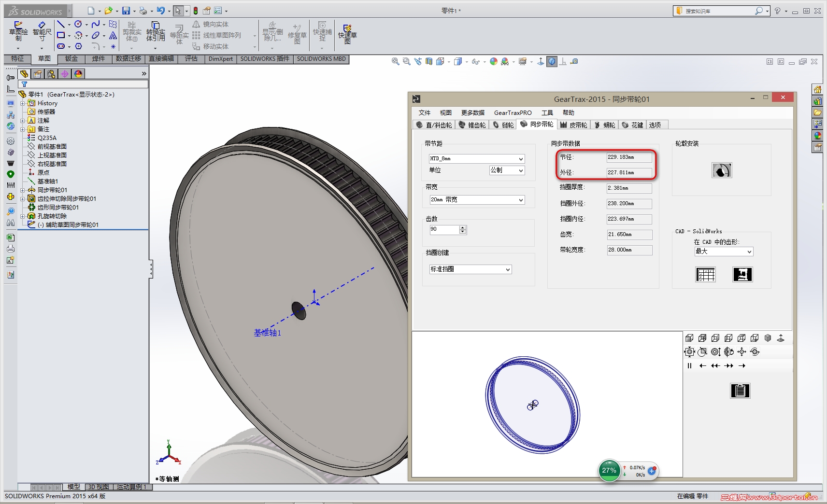Open the belt pitch HTD_8mm dropdown
This screenshot has height=504, width=827.
coord(477,159)
